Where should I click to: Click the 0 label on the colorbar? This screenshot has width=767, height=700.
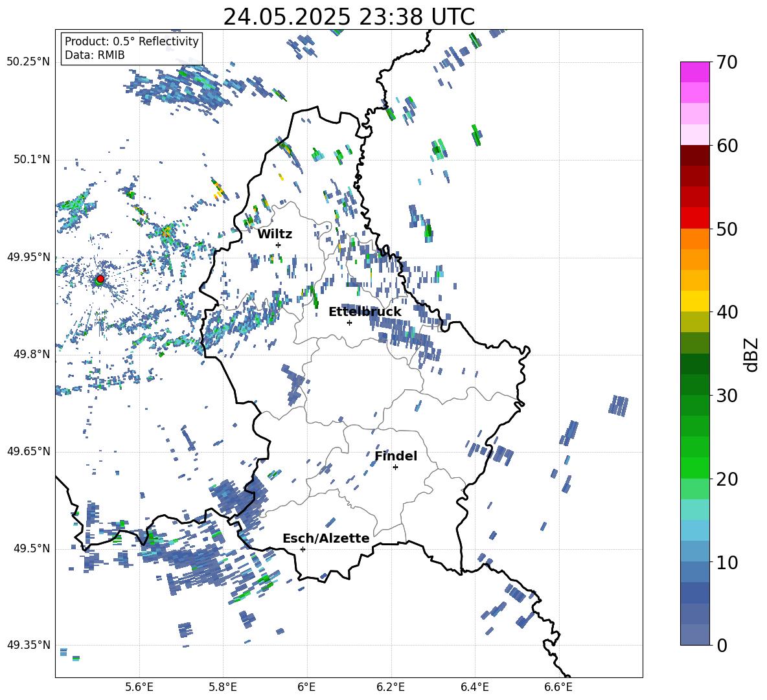[722, 645]
